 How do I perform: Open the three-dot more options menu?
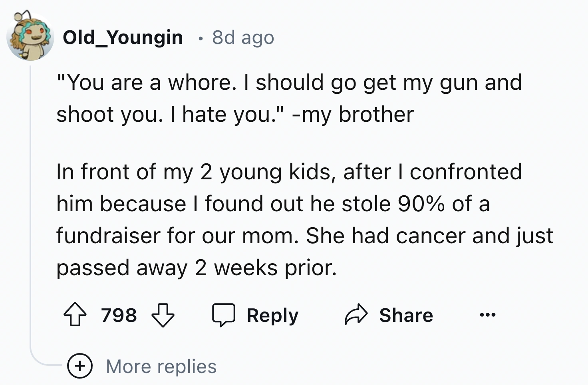tap(487, 316)
